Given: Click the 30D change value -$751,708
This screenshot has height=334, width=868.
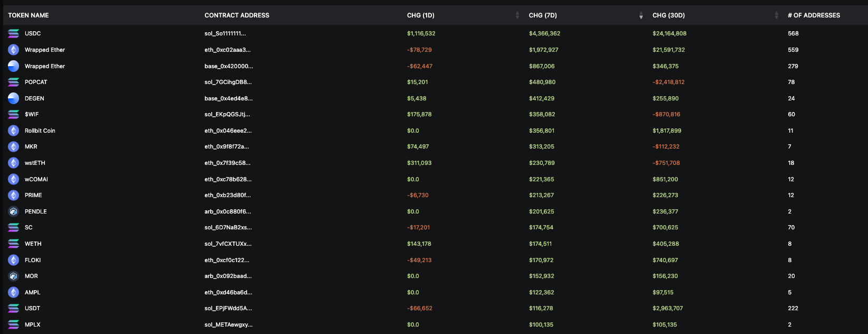Looking at the screenshot, I should (x=666, y=163).
